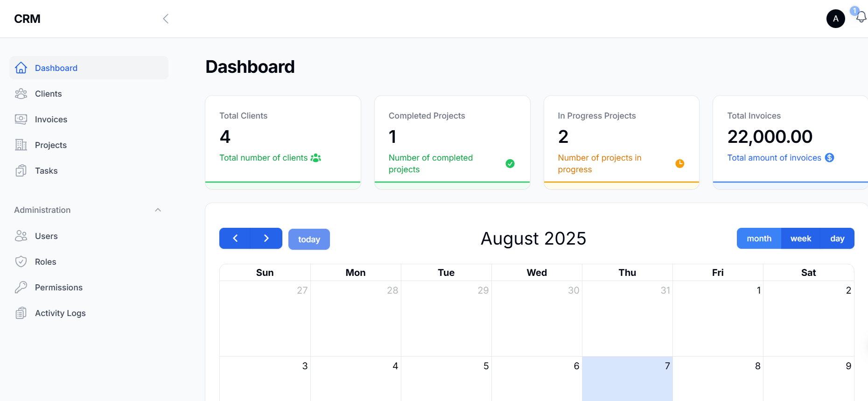Viewport: 868px width, 401px height.
Task: Click the Permissions key icon
Action: point(21,288)
